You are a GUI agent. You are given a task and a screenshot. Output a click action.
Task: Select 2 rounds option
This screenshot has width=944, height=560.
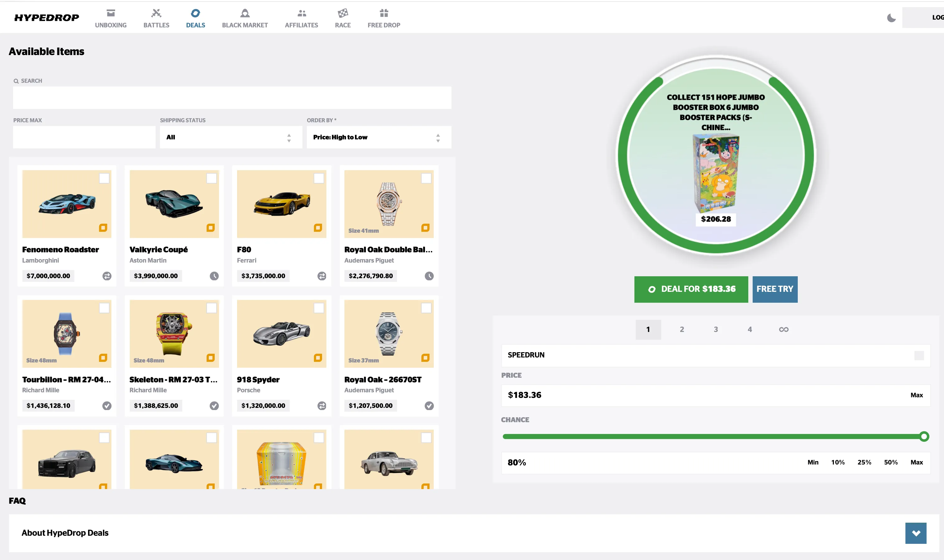click(x=682, y=329)
